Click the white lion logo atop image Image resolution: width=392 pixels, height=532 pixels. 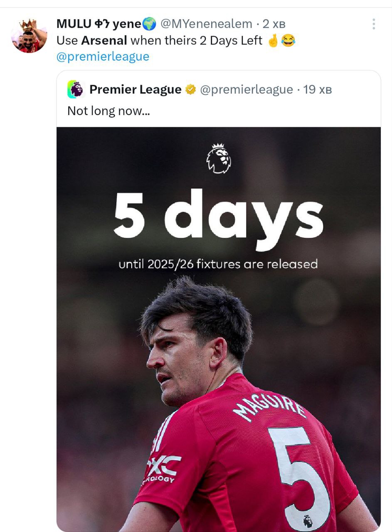click(219, 158)
